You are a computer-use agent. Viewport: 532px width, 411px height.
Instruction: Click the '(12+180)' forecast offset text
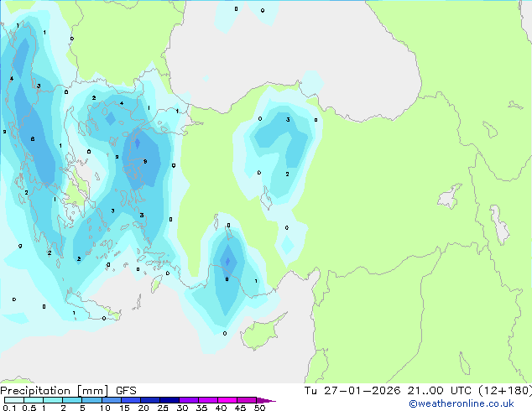[505, 391]
